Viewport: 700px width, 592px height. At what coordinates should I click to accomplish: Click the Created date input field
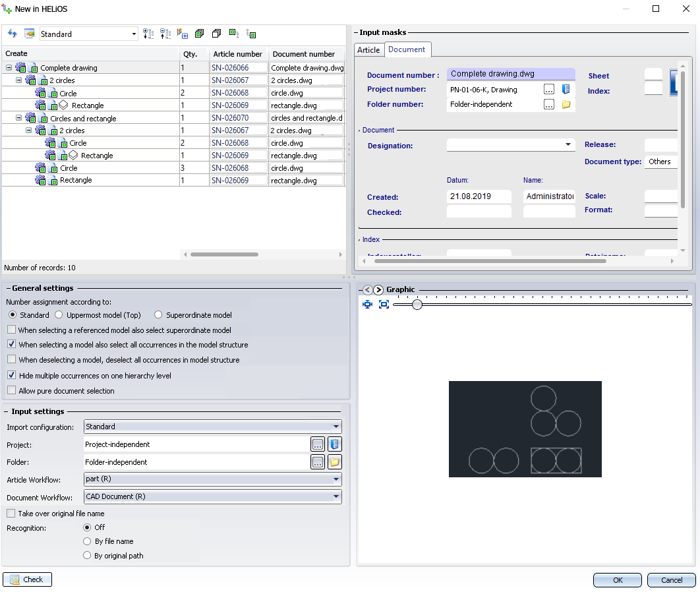click(x=479, y=196)
